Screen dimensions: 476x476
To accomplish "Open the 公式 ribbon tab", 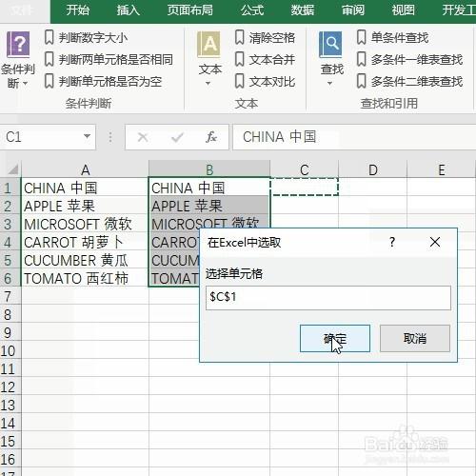I will (252, 10).
